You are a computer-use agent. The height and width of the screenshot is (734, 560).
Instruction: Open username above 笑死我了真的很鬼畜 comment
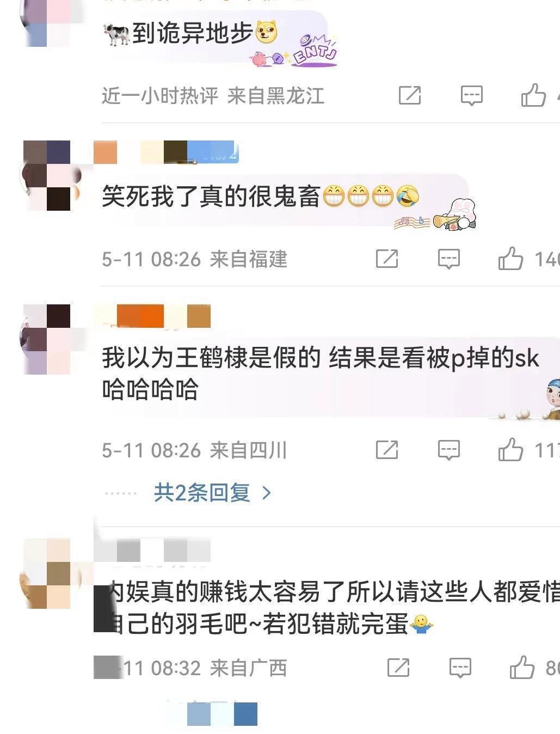(x=167, y=152)
